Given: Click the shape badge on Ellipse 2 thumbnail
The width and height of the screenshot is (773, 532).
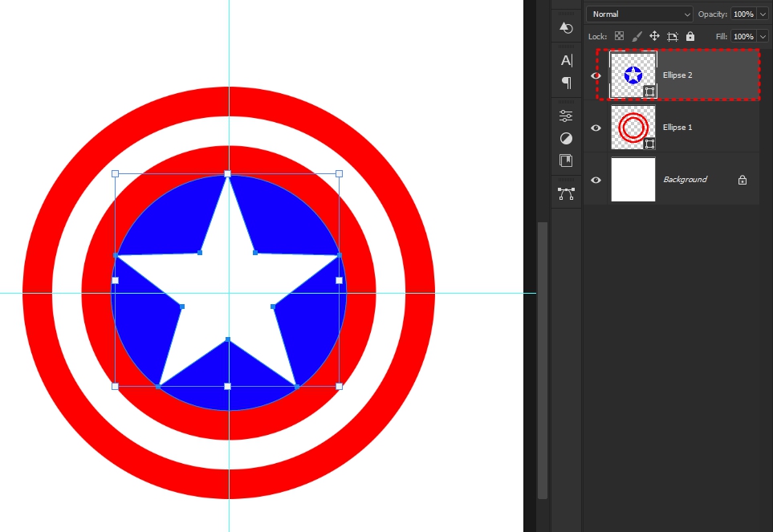Looking at the screenshot, I should (649, 91).
